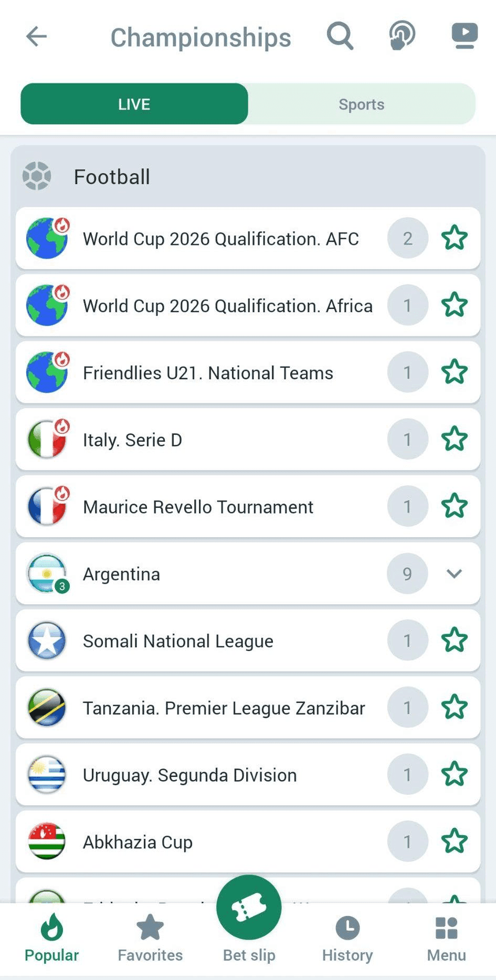Favorite World Cup 2026 Qualification AFC star
This screenshot has height=980, width=496.
coord(454,238)
